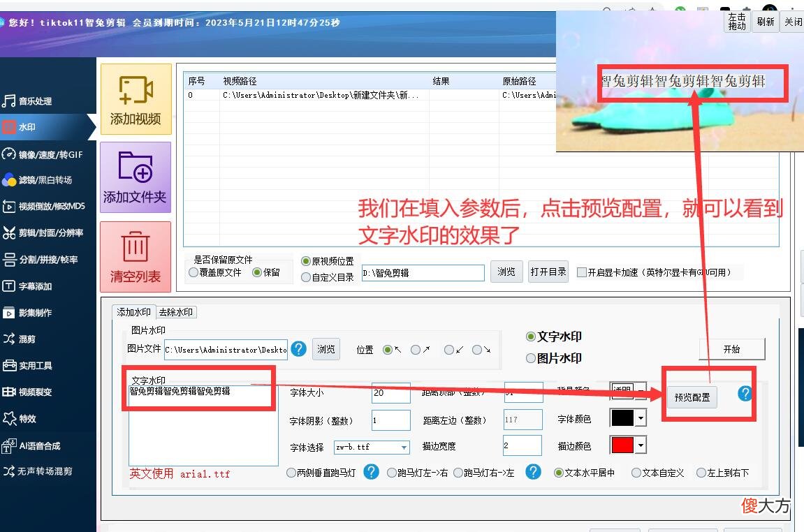Click 浏览 next to 图片文件 field
804x532 pixels.
coord(326,349)
